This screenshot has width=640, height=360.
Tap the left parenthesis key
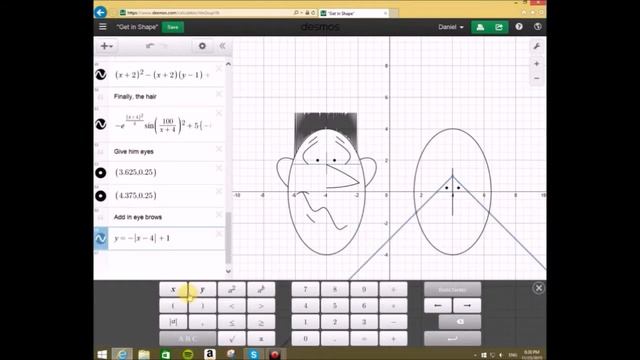pos(173,306)
